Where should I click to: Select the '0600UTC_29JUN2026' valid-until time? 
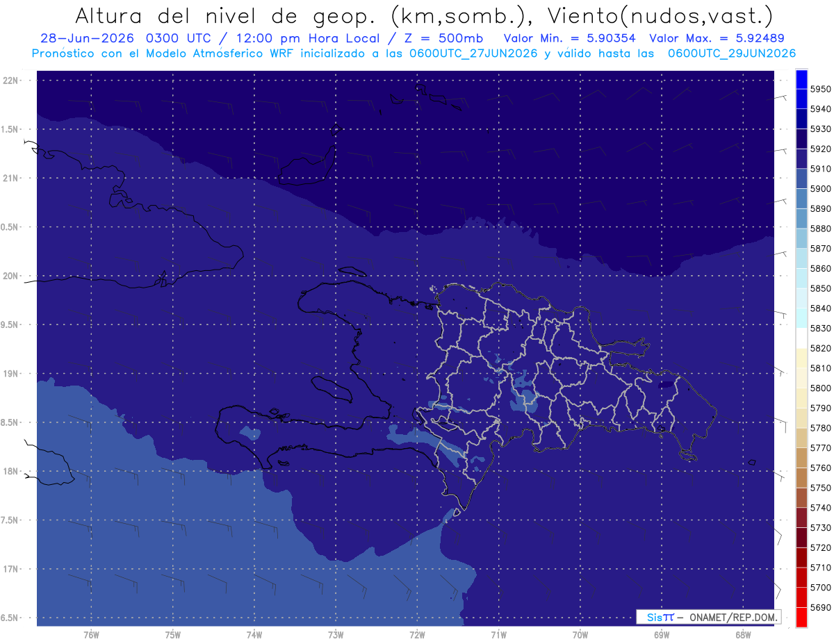pos(732,53)
